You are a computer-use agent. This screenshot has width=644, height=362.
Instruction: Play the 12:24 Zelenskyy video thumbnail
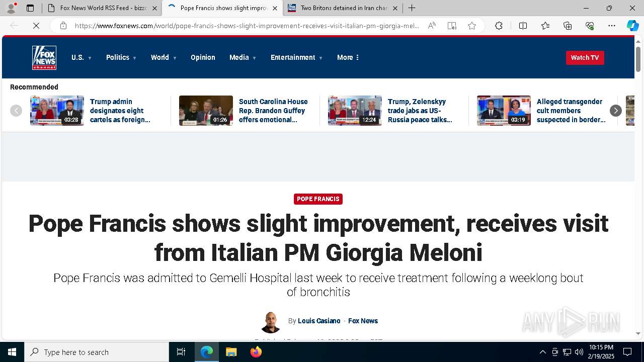click(x=355, y=111)
